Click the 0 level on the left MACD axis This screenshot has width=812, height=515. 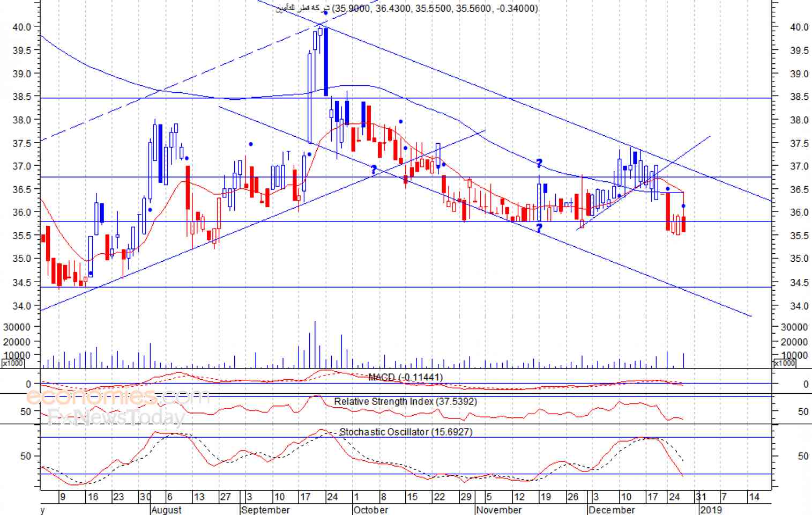pos(28,384)
